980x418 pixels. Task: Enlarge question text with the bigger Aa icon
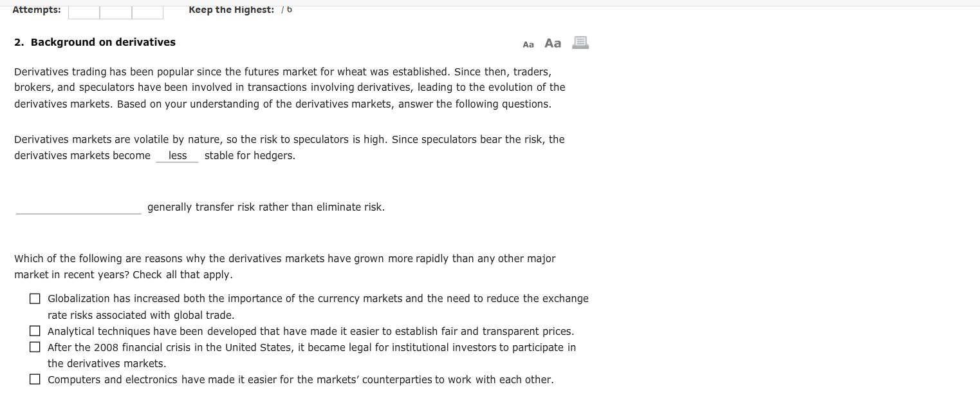click(552, 43)
